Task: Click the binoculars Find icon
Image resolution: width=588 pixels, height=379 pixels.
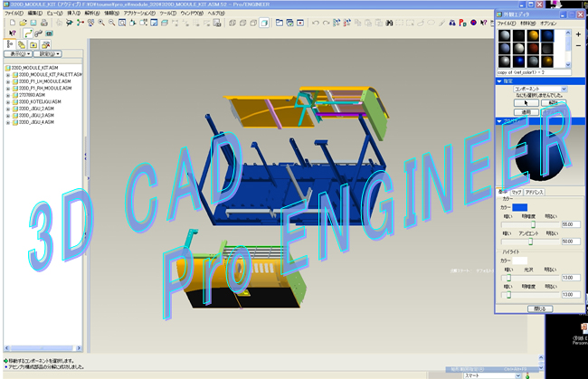Action: [x=389, y=23]
